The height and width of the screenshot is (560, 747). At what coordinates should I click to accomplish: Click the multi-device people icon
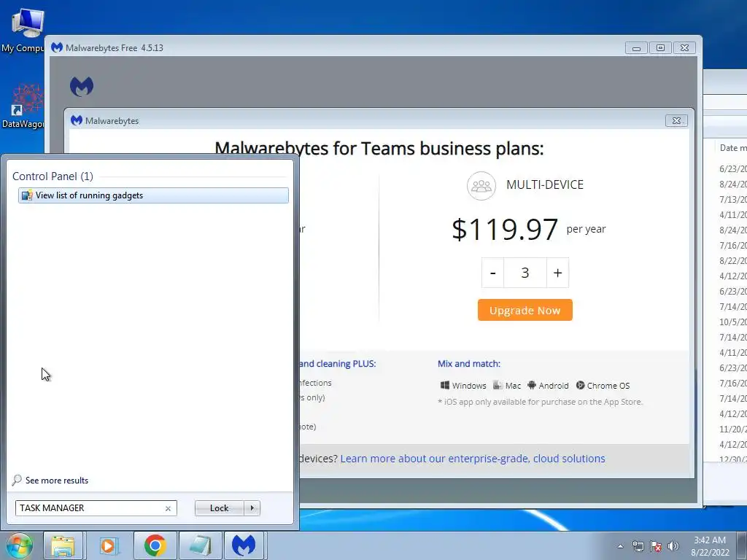coord(481,186)
